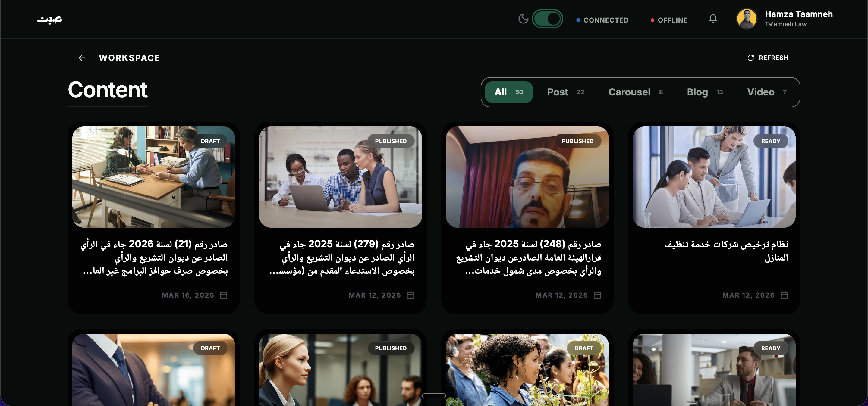This screenshot has width=868, height=406.
Task: Click the Offline status indicator
Action: [668, 20]
